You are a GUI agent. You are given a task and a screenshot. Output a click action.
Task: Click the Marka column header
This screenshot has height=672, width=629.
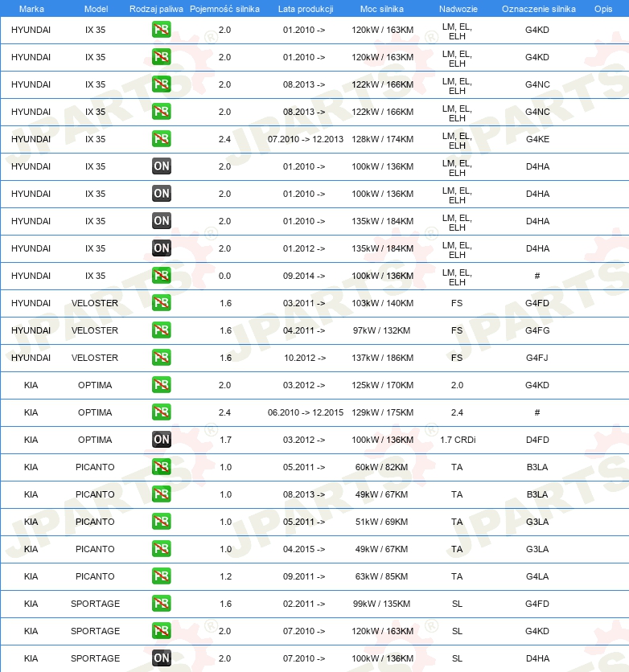click(x=31, y=9)
